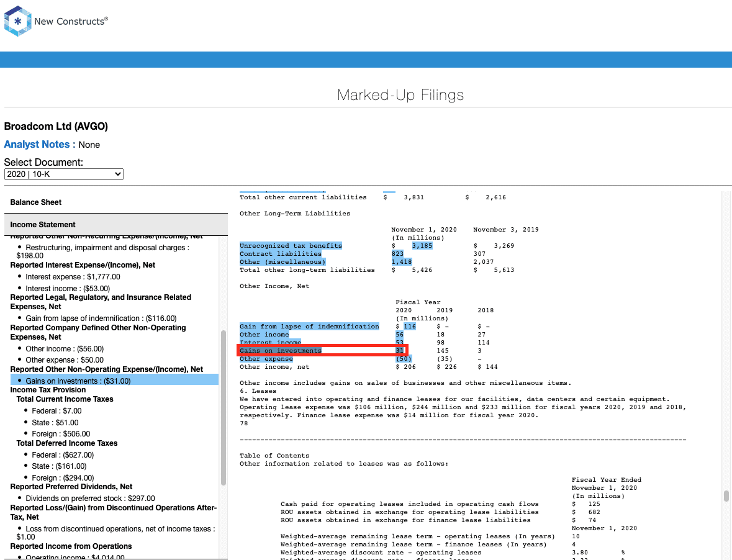Click the Analyst Notes link
The image size is (732, 560).
pos(40,144)
